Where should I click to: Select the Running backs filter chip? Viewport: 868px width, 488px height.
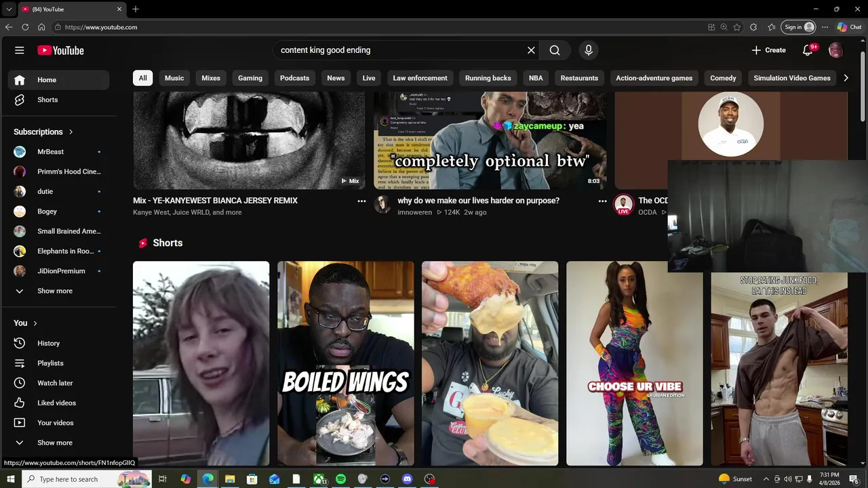point(488,78)
